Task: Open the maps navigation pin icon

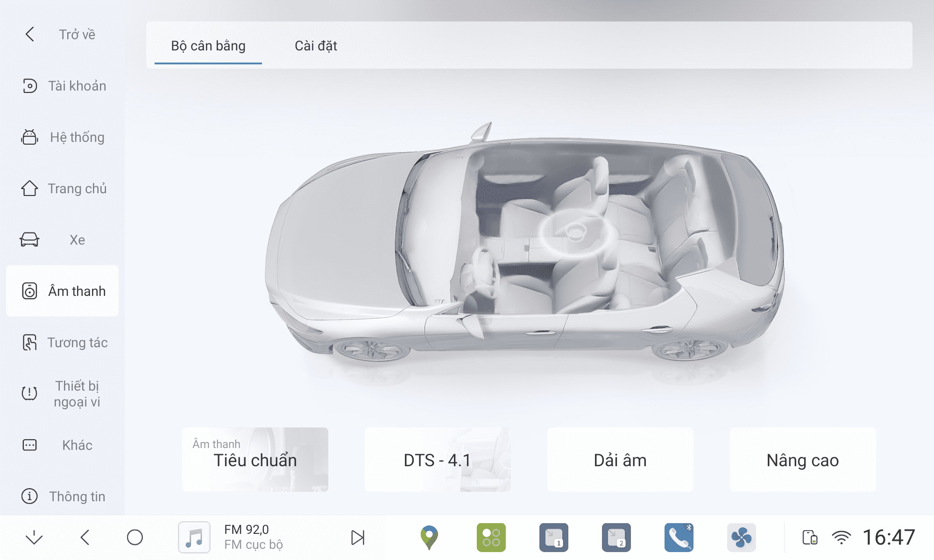Action: point(429,538)
